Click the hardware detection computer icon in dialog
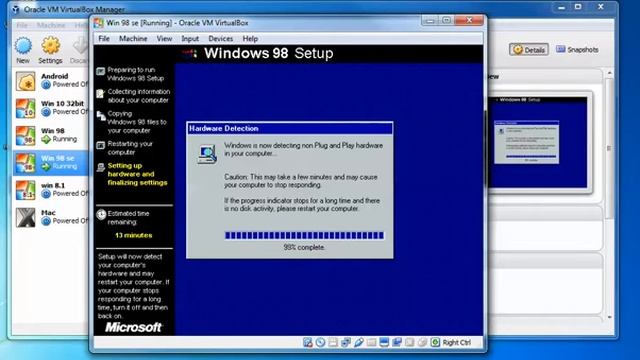The width and height of the screenshot is (640, 360). click(x=207, y=154)
